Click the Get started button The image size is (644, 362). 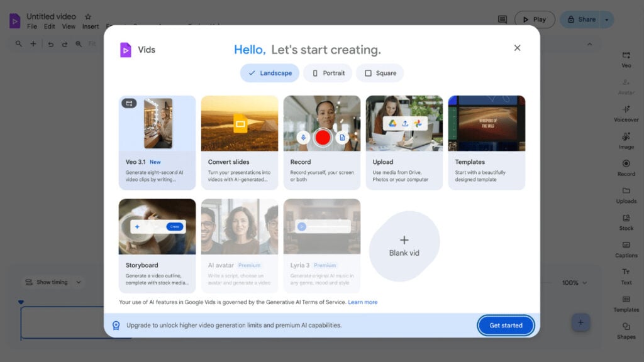coord(506,325)
